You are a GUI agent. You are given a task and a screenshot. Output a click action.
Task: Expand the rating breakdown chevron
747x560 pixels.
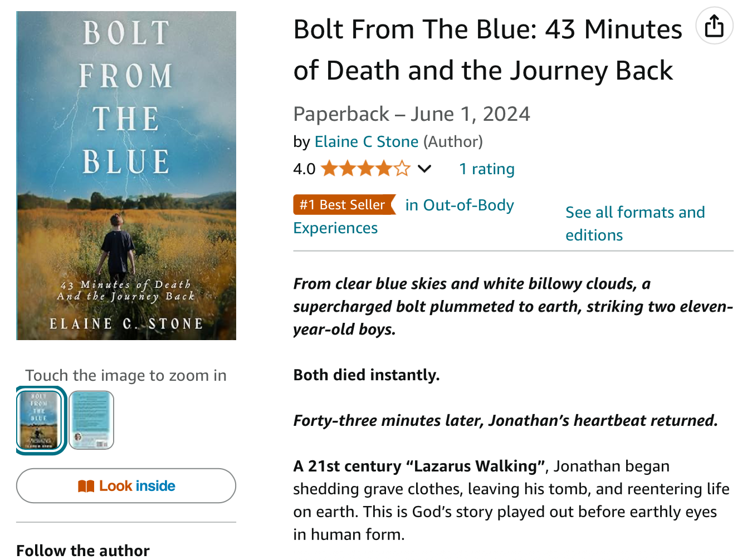(424, 169)
